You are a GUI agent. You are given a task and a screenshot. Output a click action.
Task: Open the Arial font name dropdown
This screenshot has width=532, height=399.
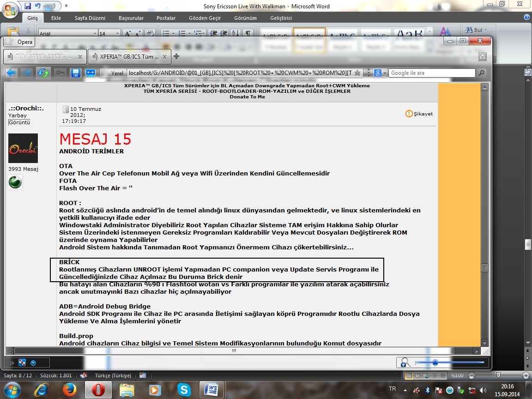(95, 33)
